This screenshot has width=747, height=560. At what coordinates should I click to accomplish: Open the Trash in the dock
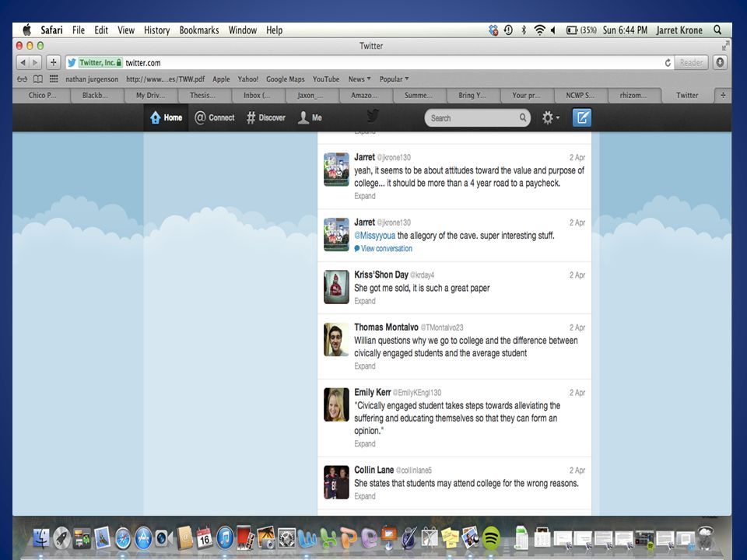pyautogui.click(x=706, y=537)
